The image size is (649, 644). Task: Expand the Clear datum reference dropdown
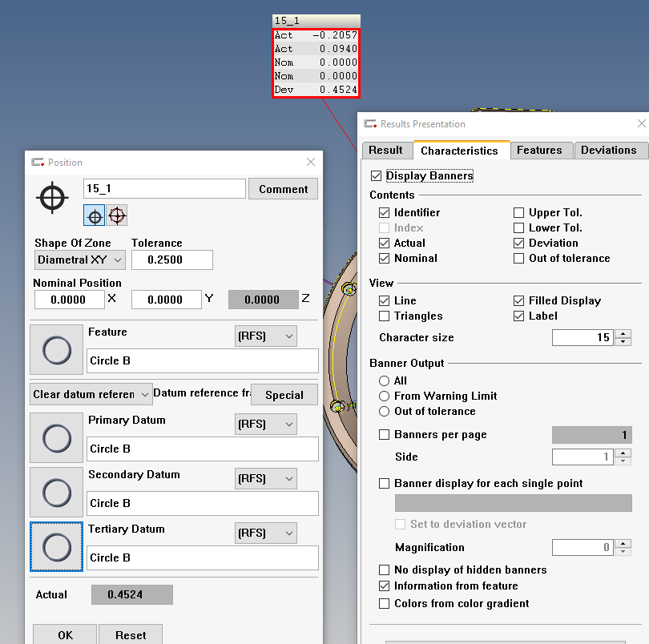(x=91, y=394)
